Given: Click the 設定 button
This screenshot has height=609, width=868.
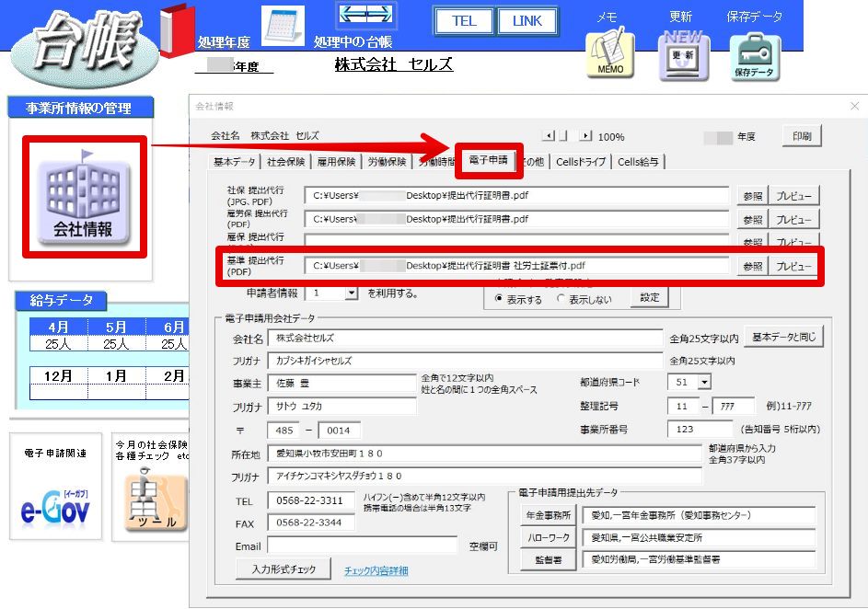Looking at the screenshot, I should (649, 297).
